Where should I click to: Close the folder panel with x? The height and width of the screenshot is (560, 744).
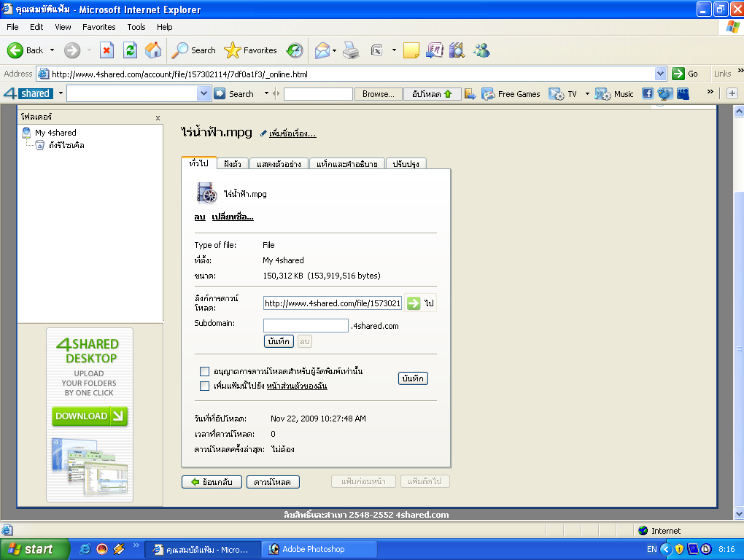(158, 117)
